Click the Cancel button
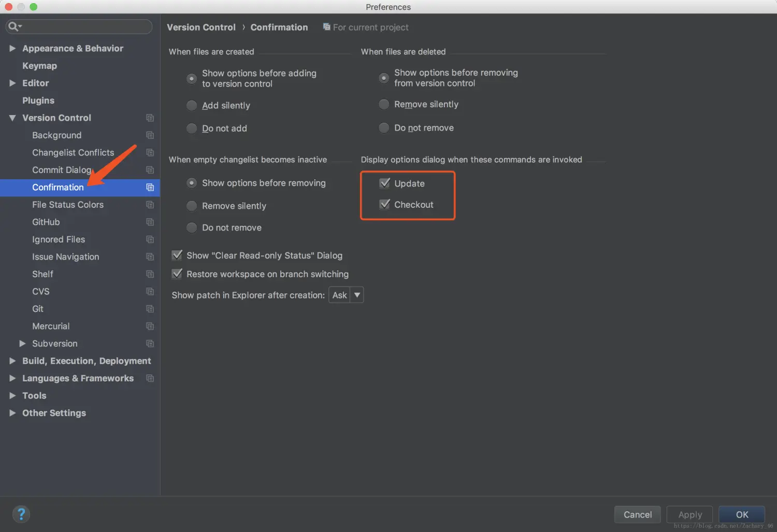 638,514
